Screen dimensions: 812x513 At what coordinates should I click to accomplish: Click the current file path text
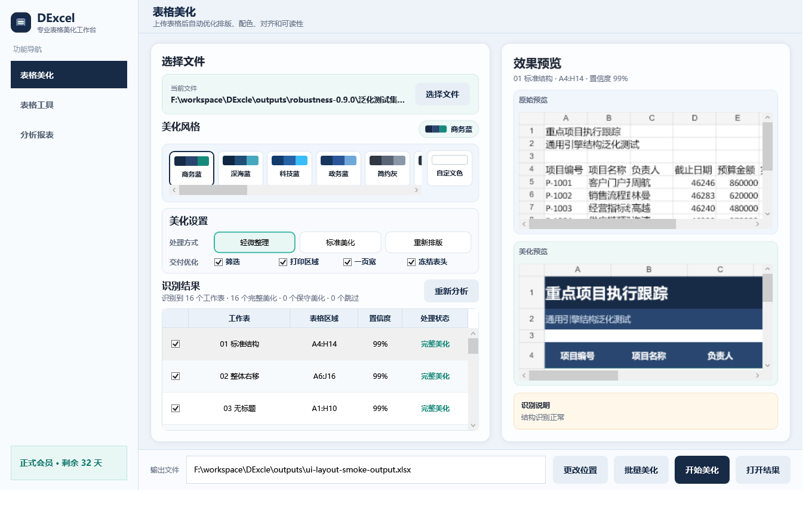click(x=288, y=100)
